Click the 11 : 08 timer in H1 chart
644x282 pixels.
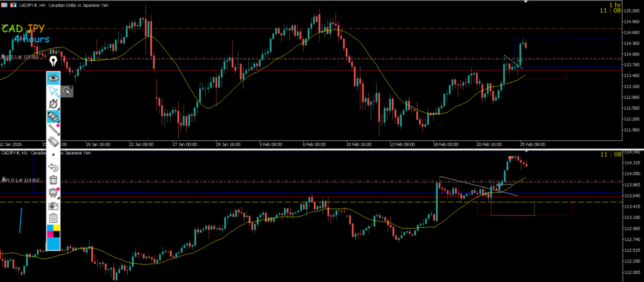pos(610,155)
